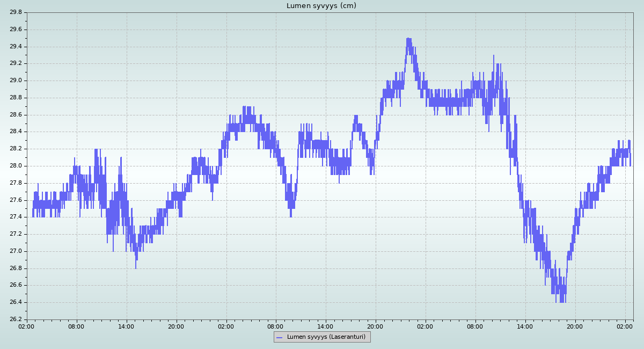Select the 26.2 label at the y-axis bottom
This screenshot has height=349, width=644.
click(x=16, y=319)
